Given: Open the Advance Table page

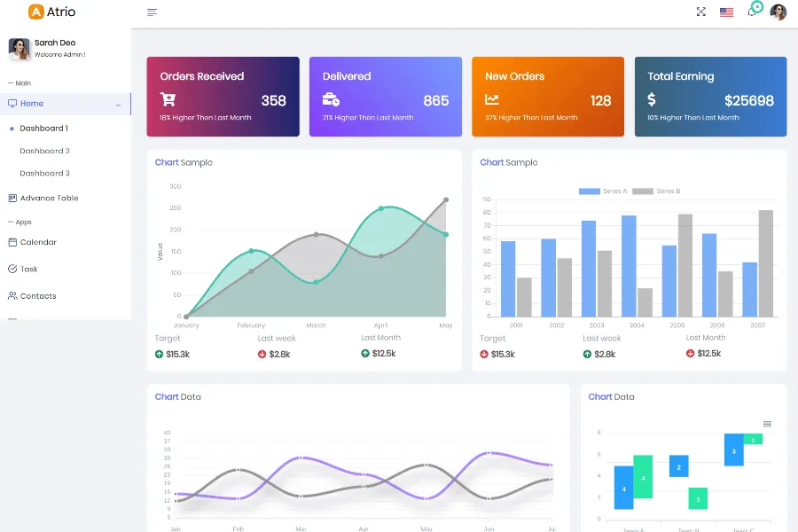Looking at the screenshot, I should pyautogui.click(x=49, y=198).
